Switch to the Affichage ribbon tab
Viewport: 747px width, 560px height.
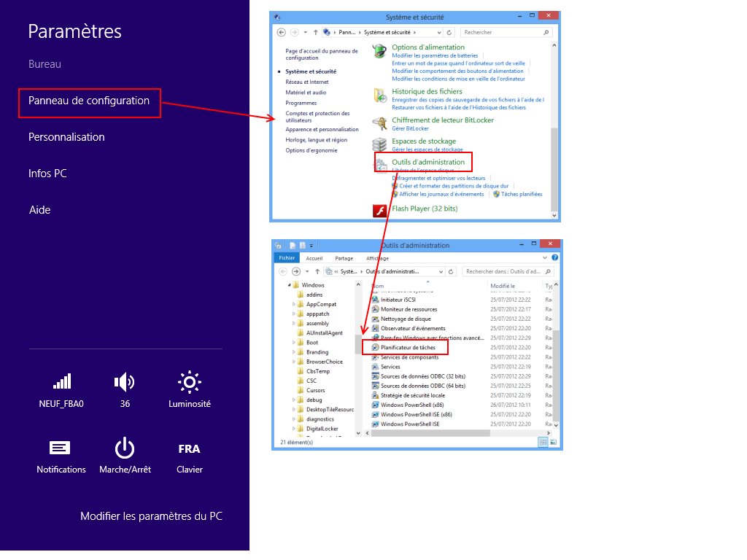coord(377,258)
